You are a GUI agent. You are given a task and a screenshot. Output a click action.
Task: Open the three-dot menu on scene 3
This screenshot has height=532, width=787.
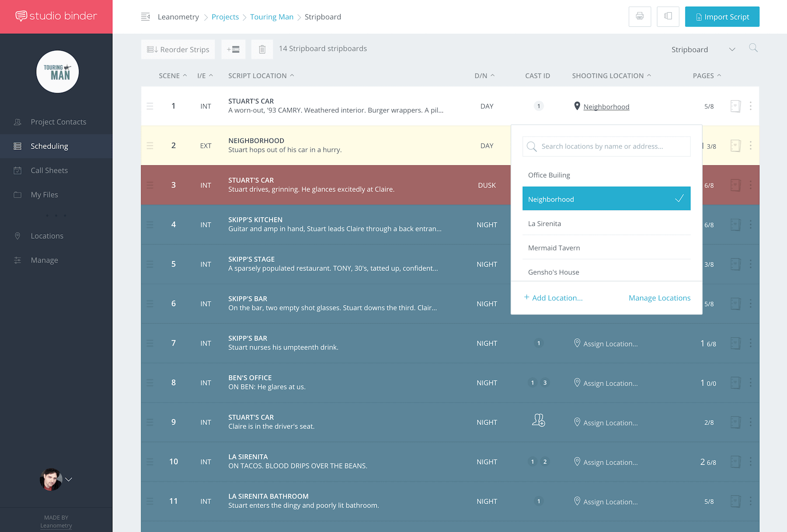[x=751, y=185]
